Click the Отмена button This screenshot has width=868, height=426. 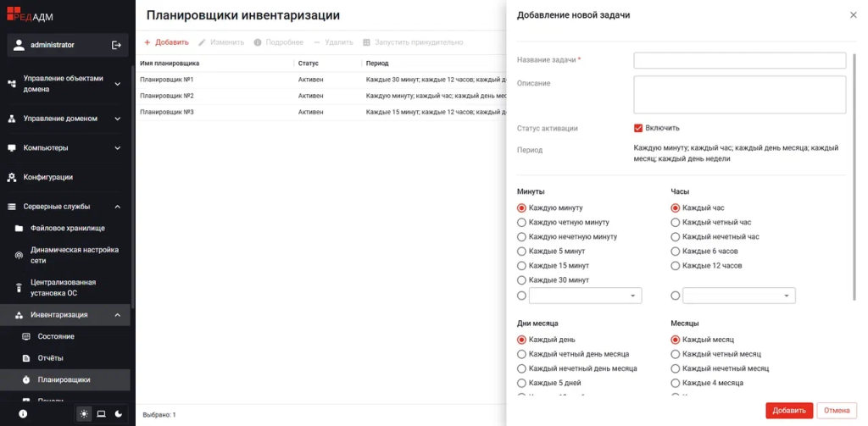[x=836, y=410]
